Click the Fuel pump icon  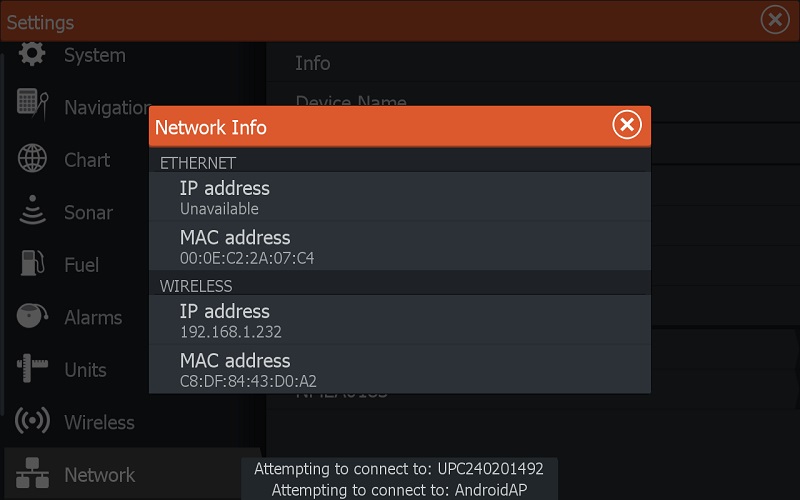[32, 264]
